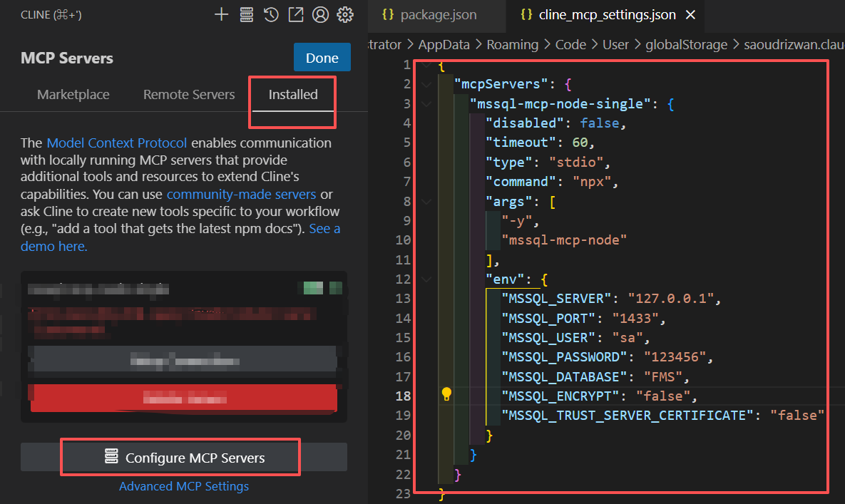Click the User breadcrumb segment
The width and height of the screenshot is (845, 504).
615,45
